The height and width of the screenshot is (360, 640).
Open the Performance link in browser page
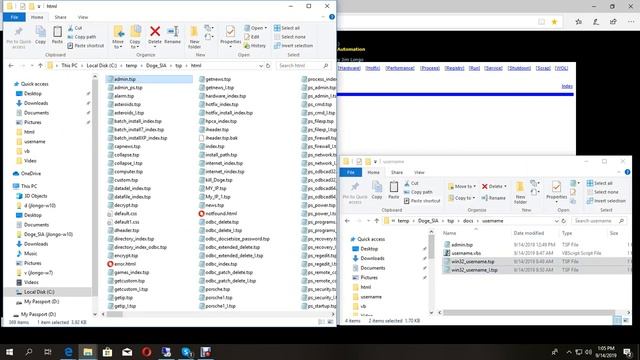point(400,68)
